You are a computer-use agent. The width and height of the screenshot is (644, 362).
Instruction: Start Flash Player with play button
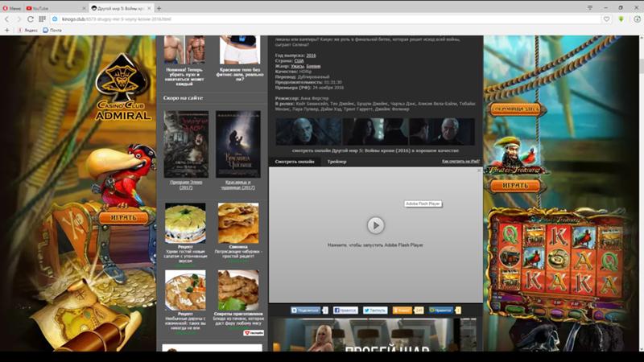(x=375, y=225)
